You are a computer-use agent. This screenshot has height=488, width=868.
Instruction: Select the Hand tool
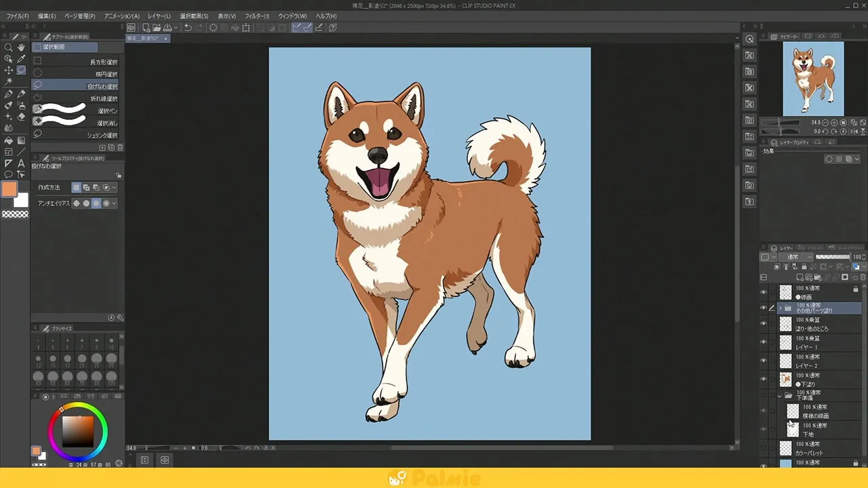(21, 47)
